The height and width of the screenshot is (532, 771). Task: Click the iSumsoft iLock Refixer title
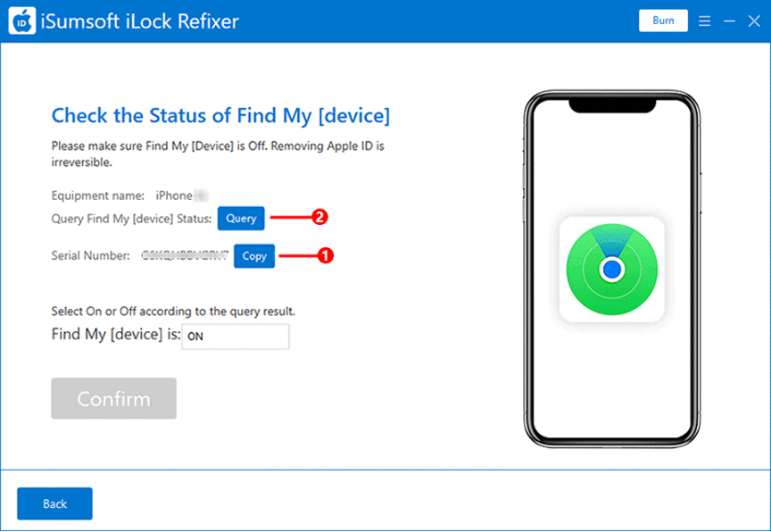point(139,21)
